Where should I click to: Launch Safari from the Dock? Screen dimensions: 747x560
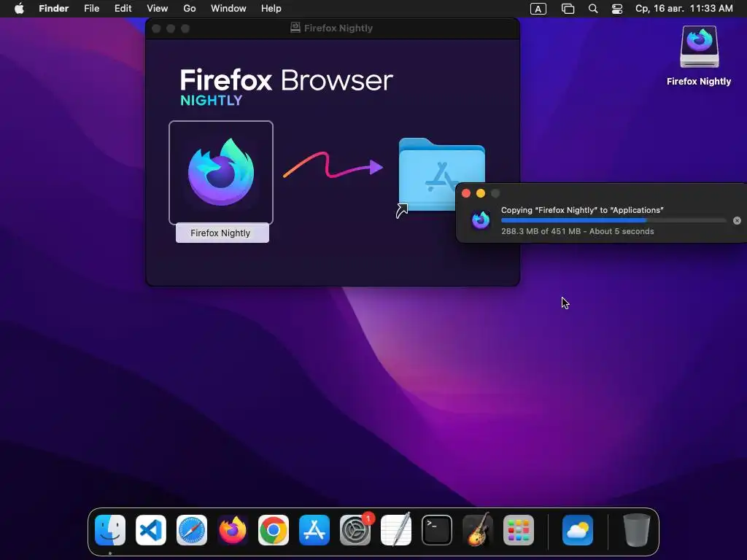coord(192,530)
